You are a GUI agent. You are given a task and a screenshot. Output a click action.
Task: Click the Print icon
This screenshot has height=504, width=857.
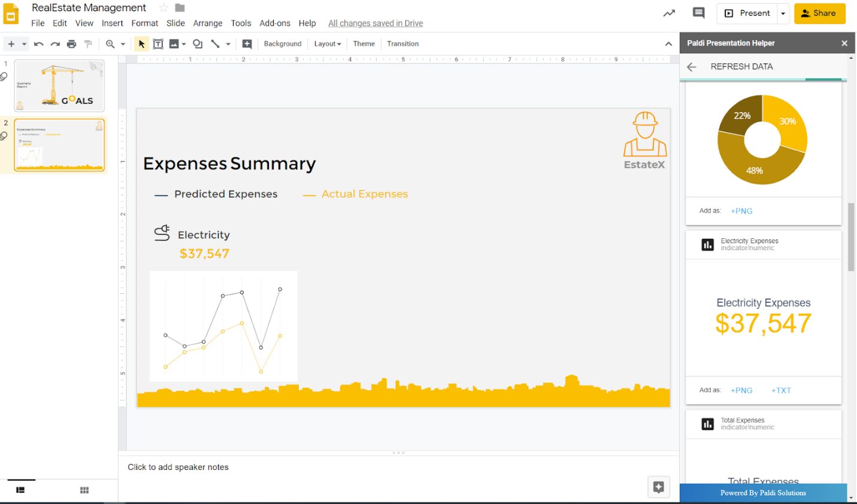[71, 43]
